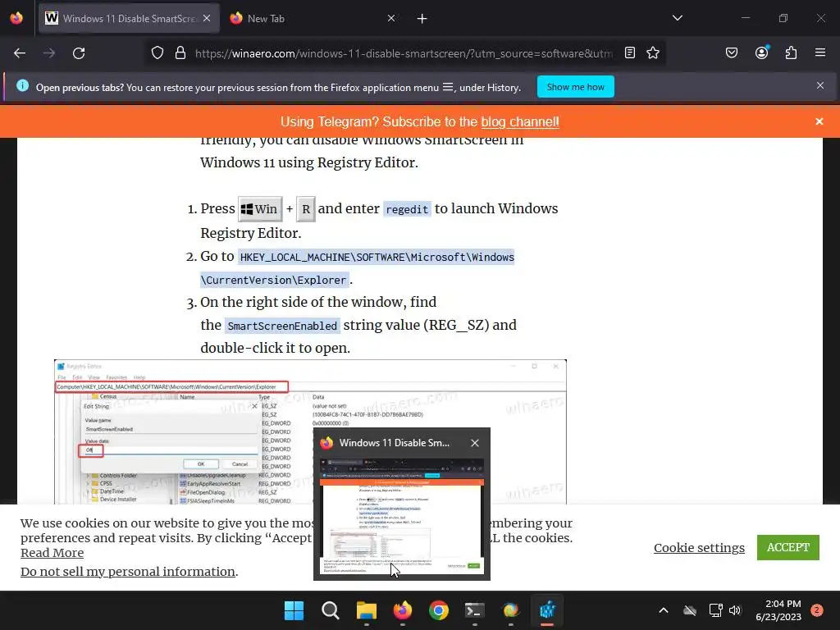Open taskbar Search
This screenshot has height=630, width=840.
330,610
